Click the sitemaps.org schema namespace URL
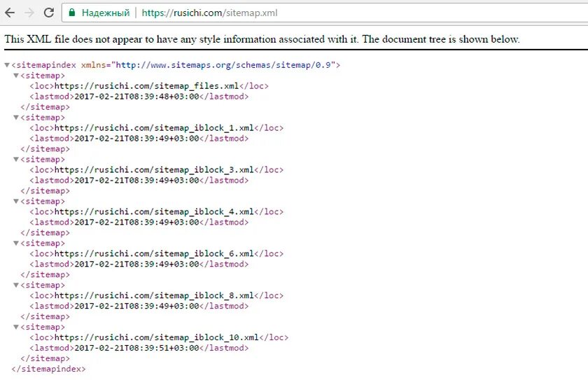The width and height of the screenshot is (588, 380). 223,65
